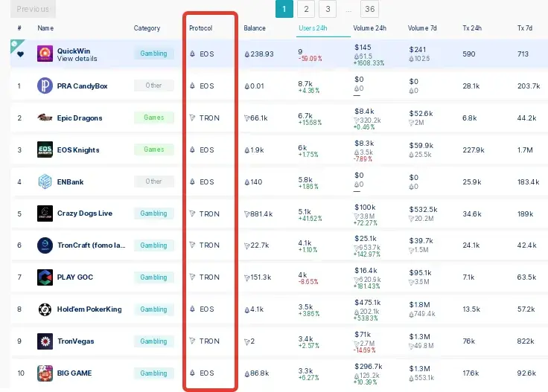Click the QuickWin app logo icon
This screenshot has width=548, height=392.
coord(45,54)
